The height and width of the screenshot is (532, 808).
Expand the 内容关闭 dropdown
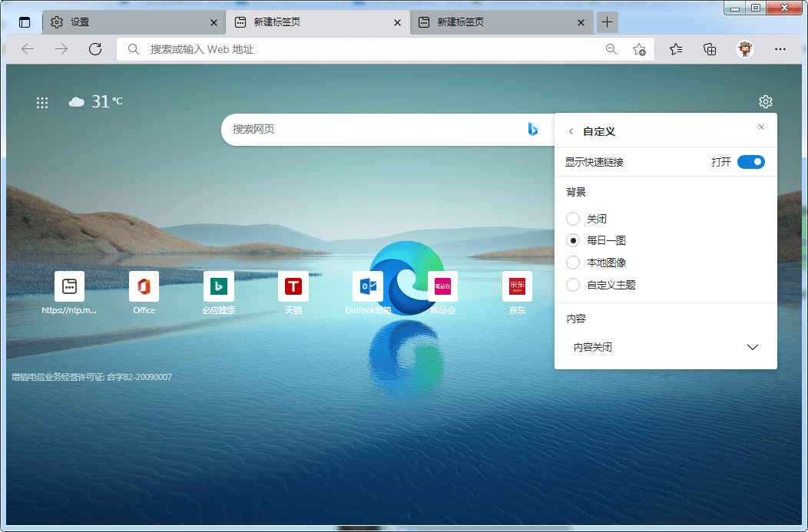pos(665,347)
